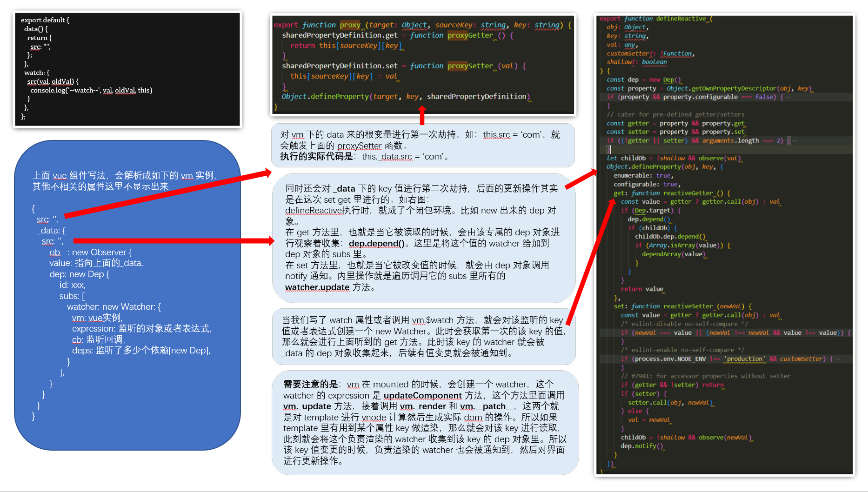Click the 'val = newVal' line

(649, 419)
